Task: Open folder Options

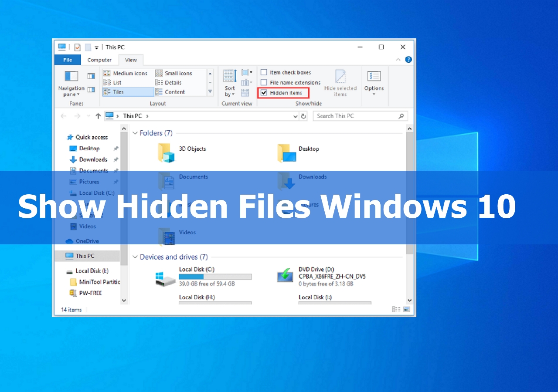Action: pyautogui.click(x=374, y=83)
